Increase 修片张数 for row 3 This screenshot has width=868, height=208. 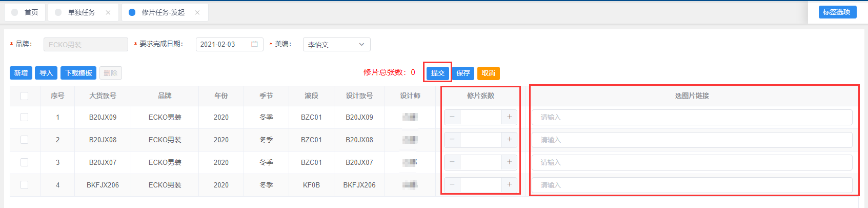pyautogui.click(x=509, y=162)
